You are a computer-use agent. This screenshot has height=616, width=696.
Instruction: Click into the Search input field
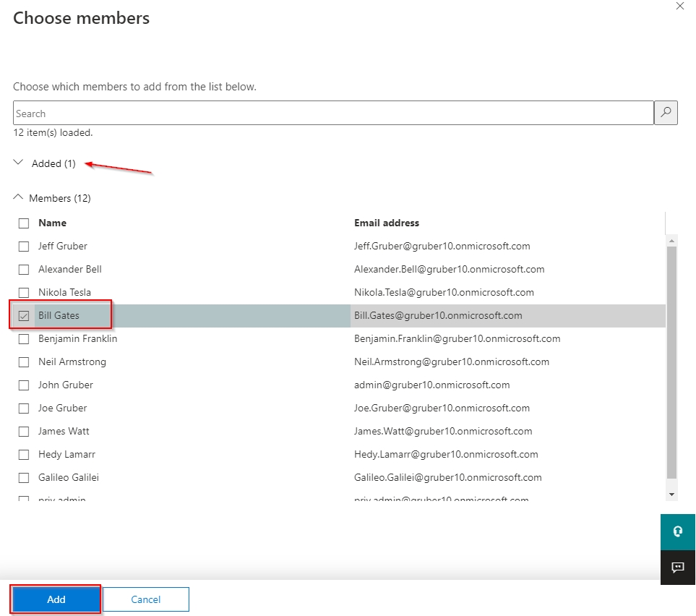[x=332, y=114]
